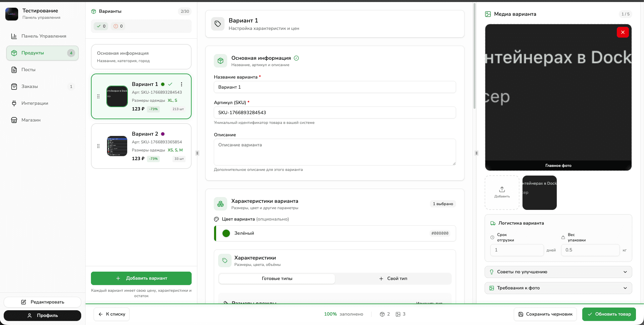Expand the Требования к фото section

[558, 288]
